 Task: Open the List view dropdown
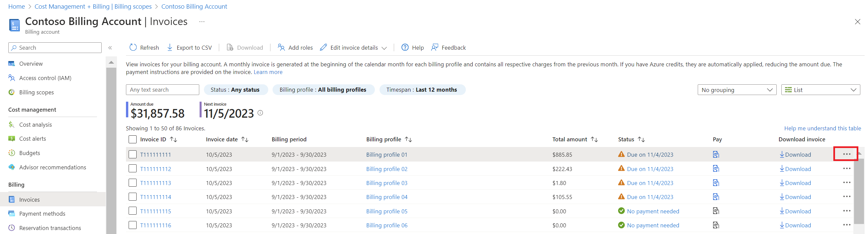(x=820, y=90)
